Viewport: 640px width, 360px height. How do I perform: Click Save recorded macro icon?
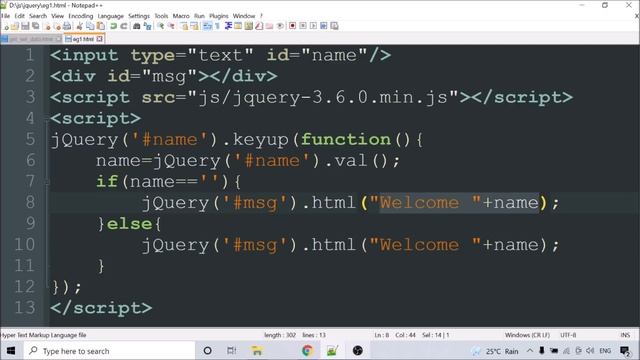[333, 26]
